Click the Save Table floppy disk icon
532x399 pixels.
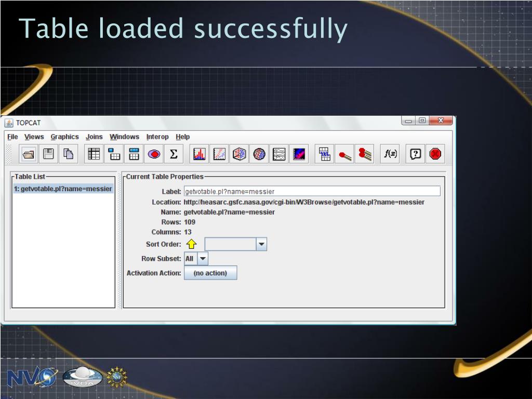48,154
